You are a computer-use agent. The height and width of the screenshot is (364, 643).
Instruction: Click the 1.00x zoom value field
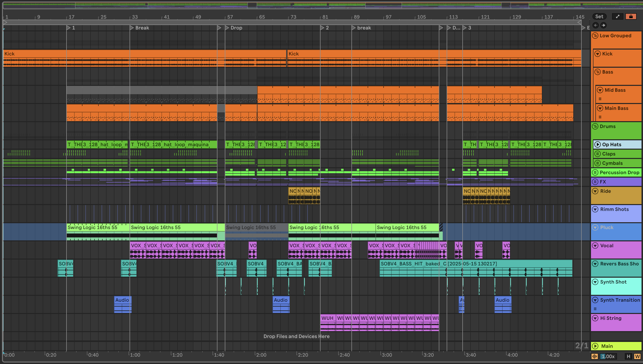coord(608,356)
